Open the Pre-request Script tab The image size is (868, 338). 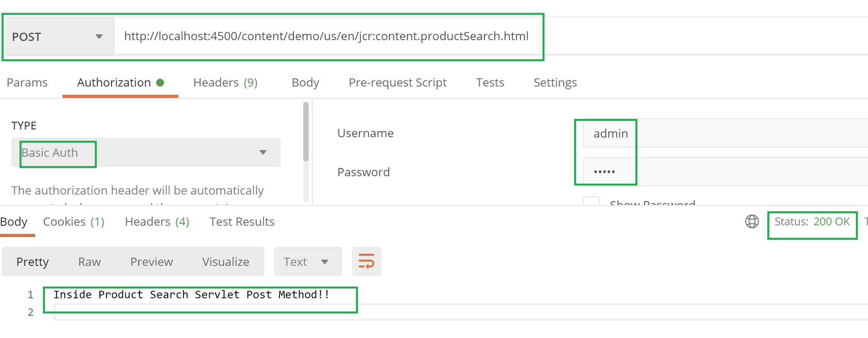397,83
